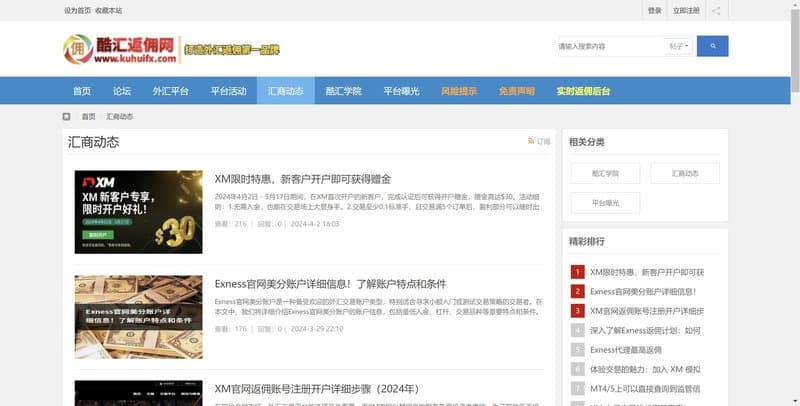Click the share icon in top bar
This screenshot has height=406, width=800.
tap(716, 11)
